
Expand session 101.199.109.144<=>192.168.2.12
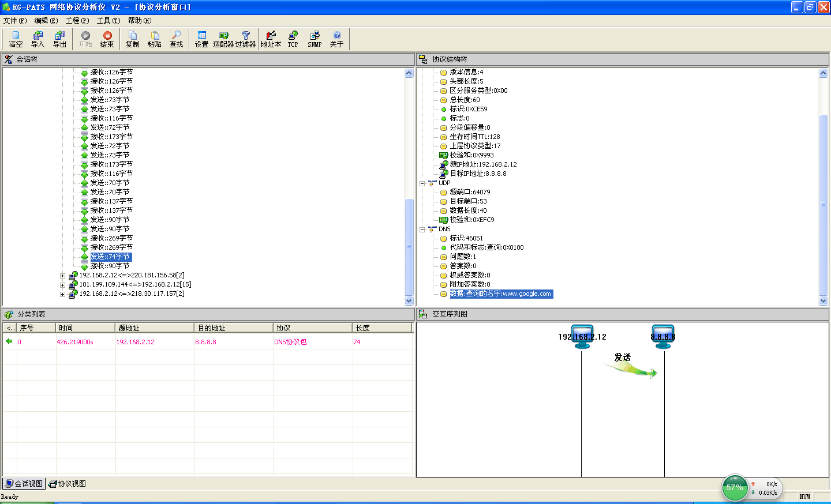point(63,285)
